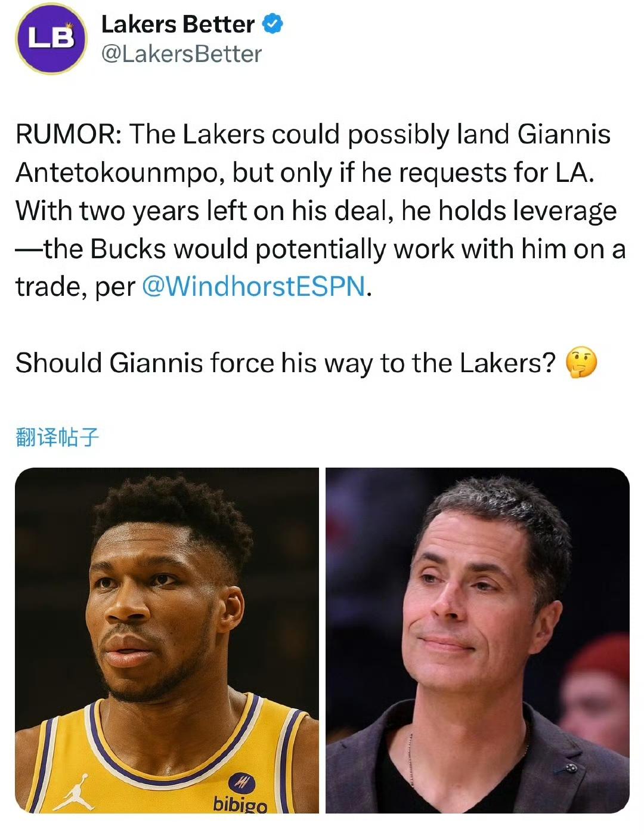The height and width of the screenshot is (835, 644).
Task: Click the question line about forcing his way to Lakers
Action: 286,363
